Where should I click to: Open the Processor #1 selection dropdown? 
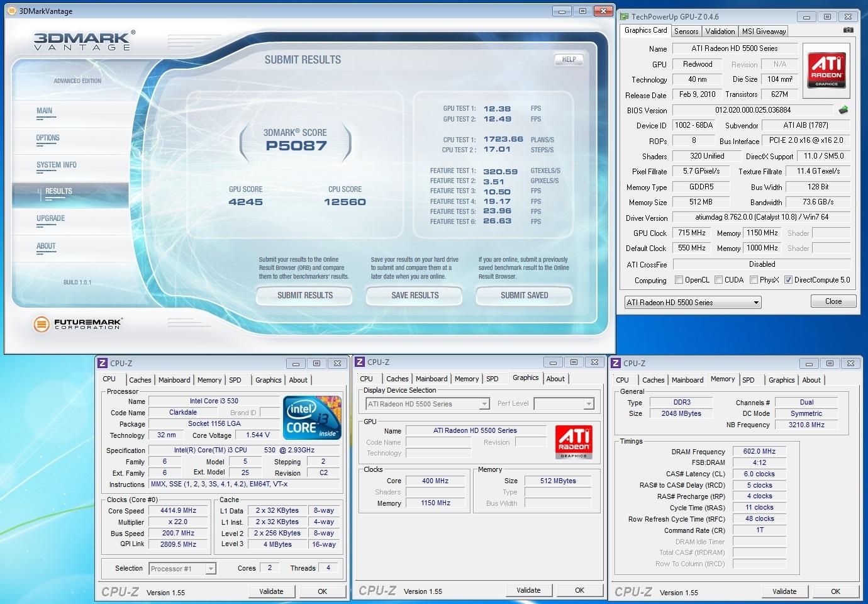[x=182, y=569]
